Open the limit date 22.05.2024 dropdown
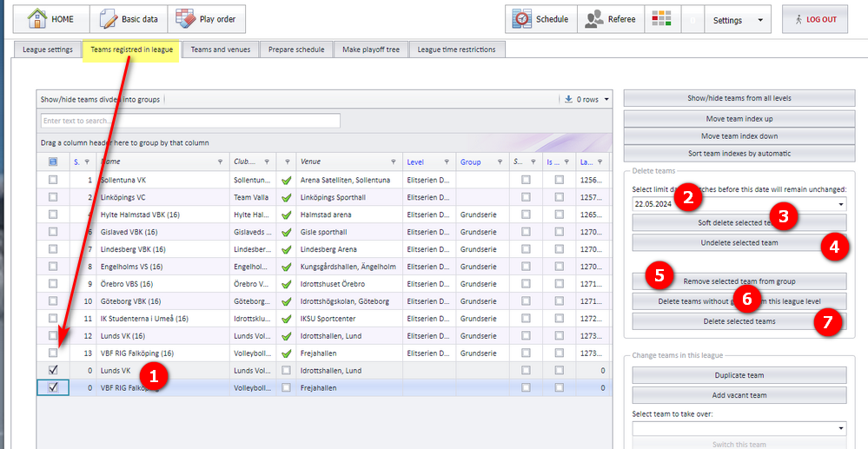 (x=841, y=204)
